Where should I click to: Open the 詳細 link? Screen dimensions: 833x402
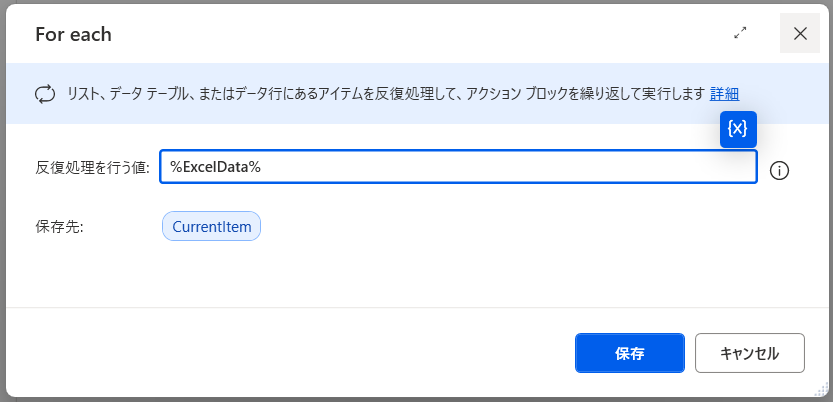(724, 94)
